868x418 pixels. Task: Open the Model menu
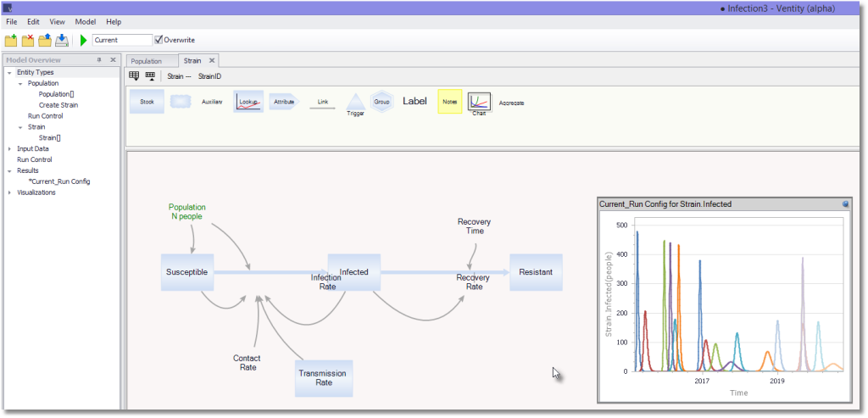tap(86, 21)
